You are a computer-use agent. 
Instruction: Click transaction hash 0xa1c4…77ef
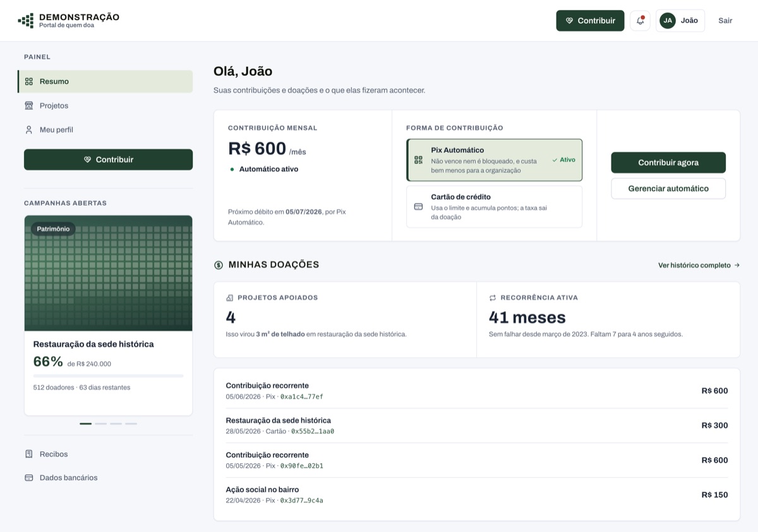pos(302,397)
